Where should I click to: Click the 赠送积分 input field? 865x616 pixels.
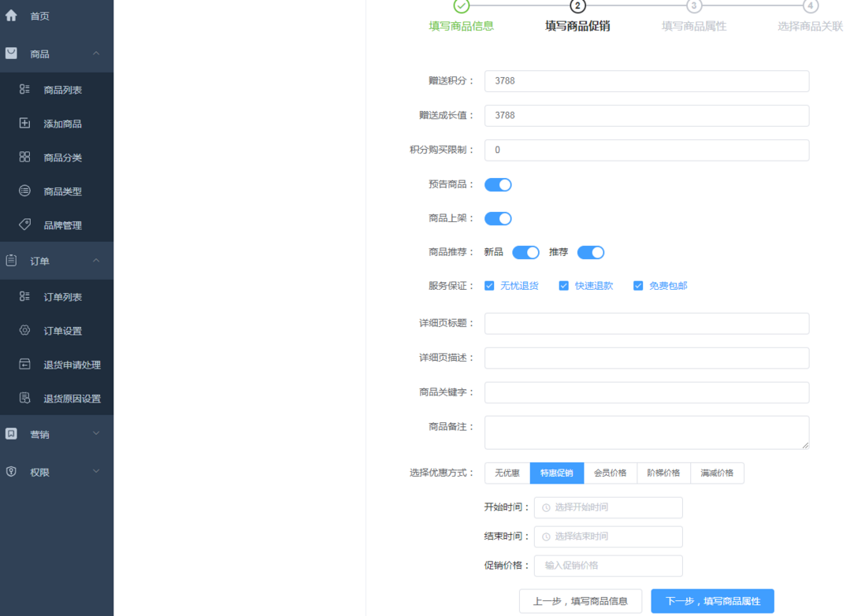coord(647,81)
